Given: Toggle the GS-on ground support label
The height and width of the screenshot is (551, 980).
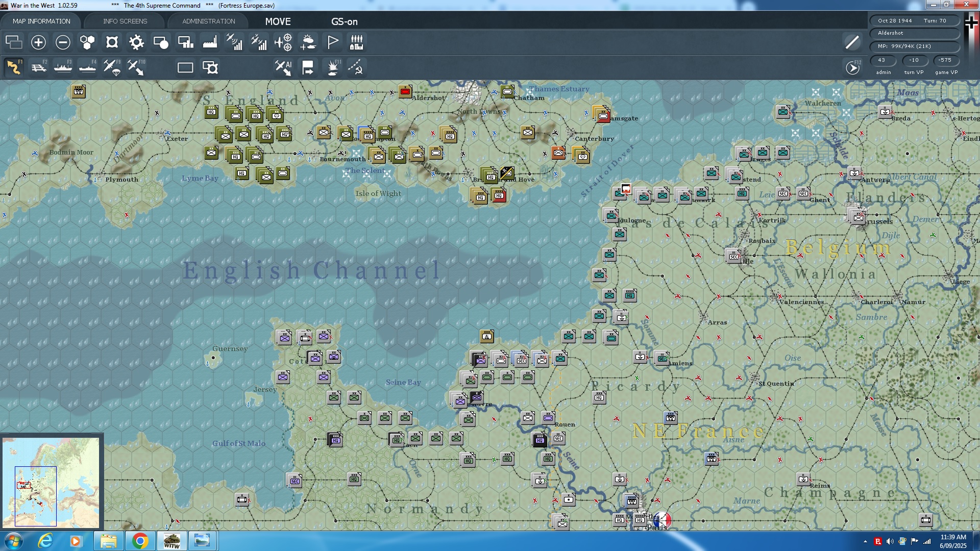Looking at the screenshot, I should pos(345,21).
